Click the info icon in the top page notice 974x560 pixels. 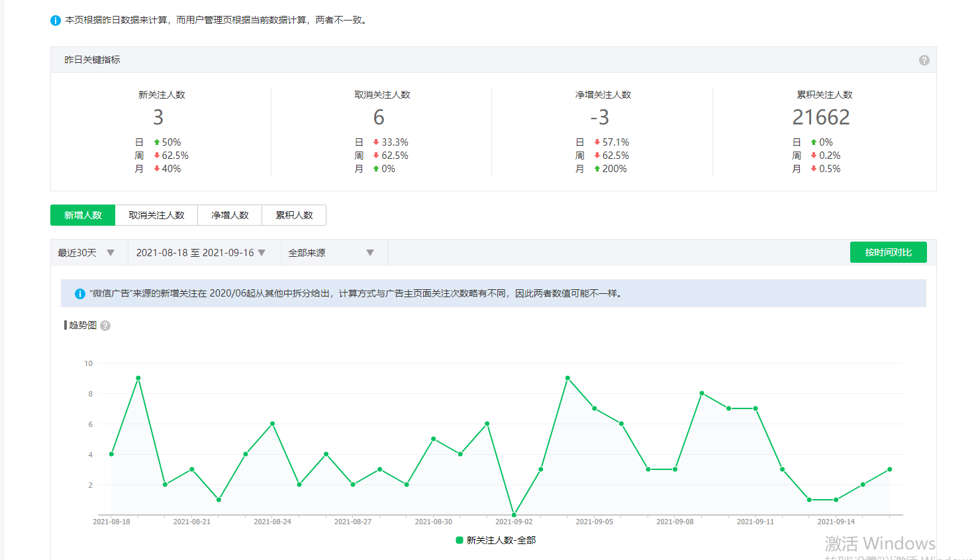pos(56,21)
